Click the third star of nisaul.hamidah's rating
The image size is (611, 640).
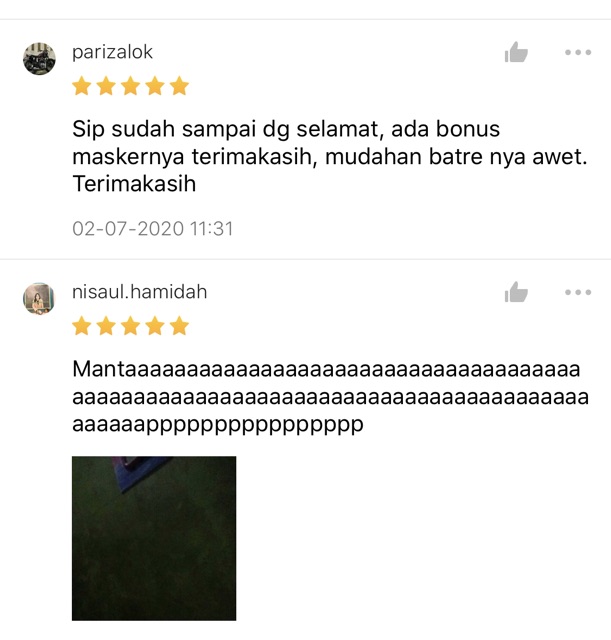[131, 326]
